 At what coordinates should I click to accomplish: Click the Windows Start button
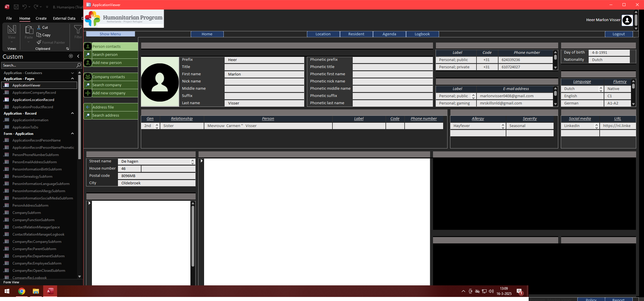pos(7,291)
